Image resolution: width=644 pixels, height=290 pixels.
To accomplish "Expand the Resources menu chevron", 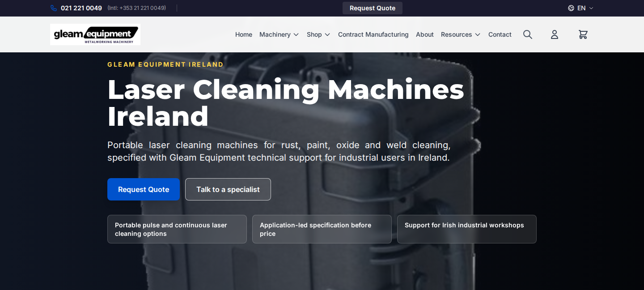I will [478, 34].
